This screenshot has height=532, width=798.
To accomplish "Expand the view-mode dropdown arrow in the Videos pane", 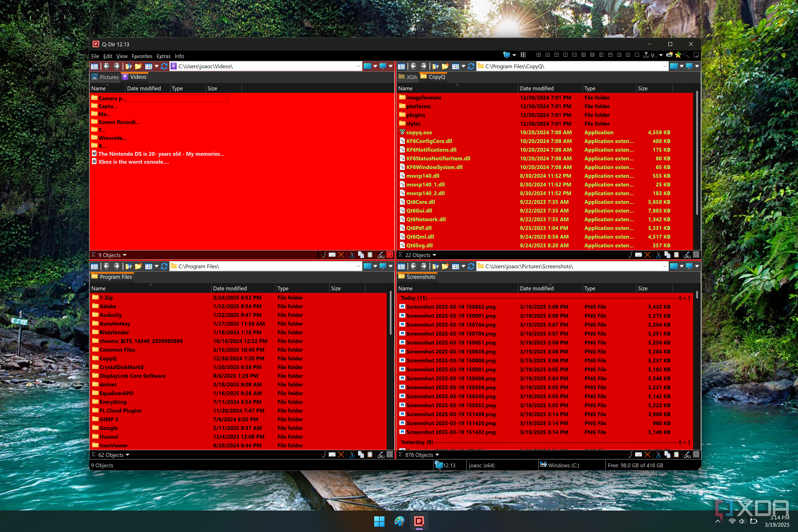I will tap(157, 66).
